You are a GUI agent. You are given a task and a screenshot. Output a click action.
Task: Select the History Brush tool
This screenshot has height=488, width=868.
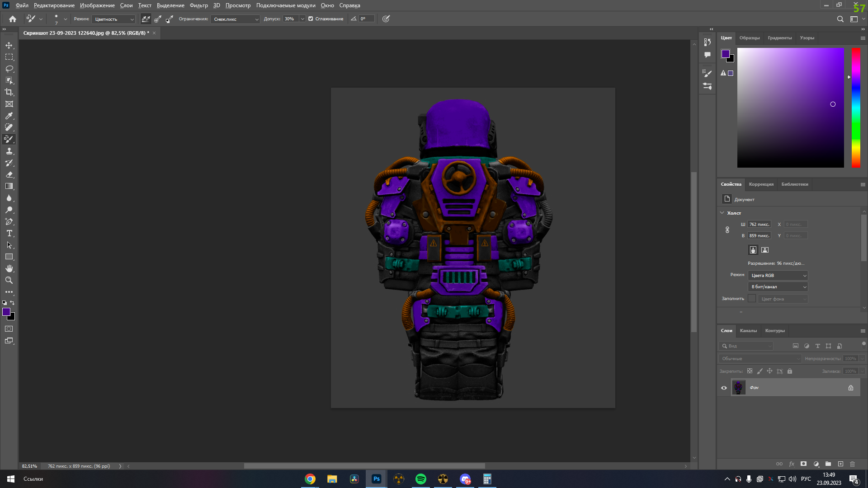coord(9,163)
